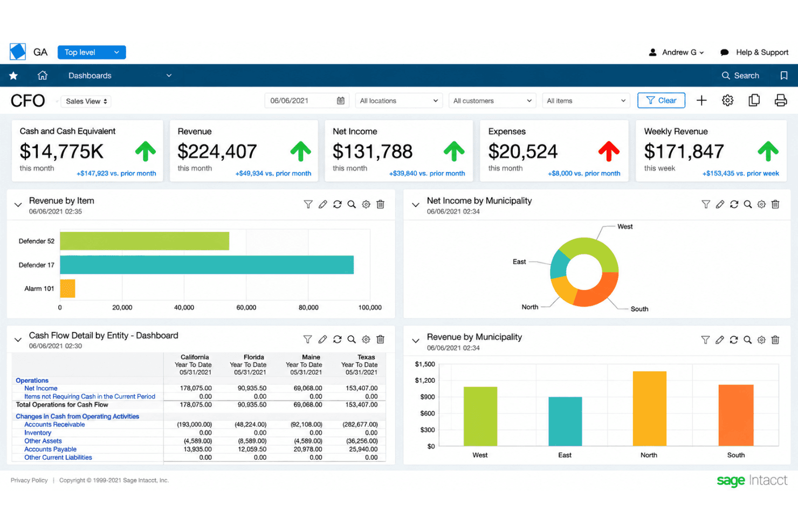Open the Privacy Policy link
The image size is (798, 532).
click(x=29, y=480)
